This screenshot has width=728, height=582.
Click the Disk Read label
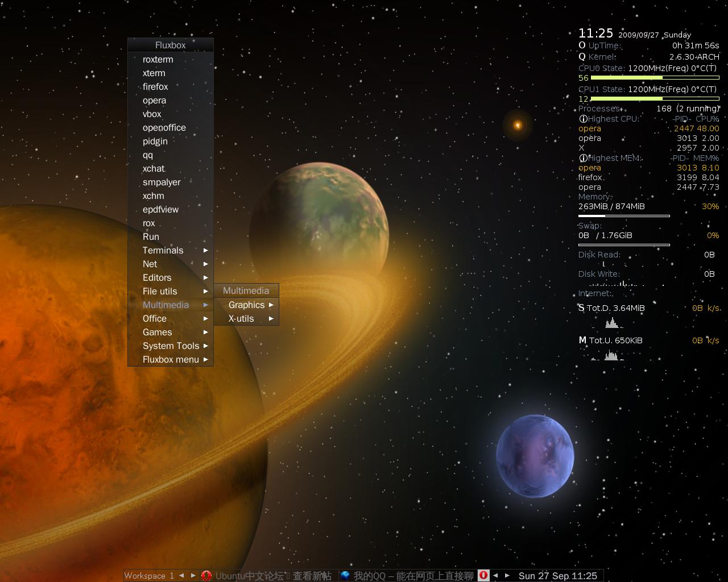(x=599, y=255)
